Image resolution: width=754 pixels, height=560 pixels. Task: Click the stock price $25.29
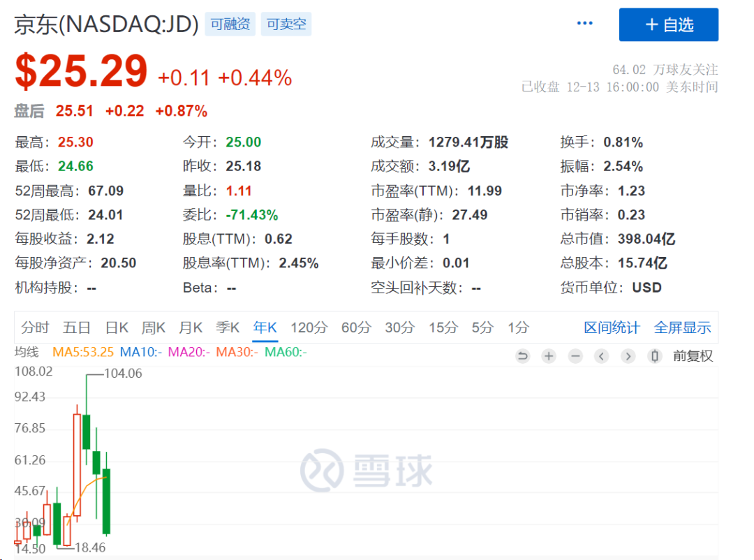(x=81, y=71)
